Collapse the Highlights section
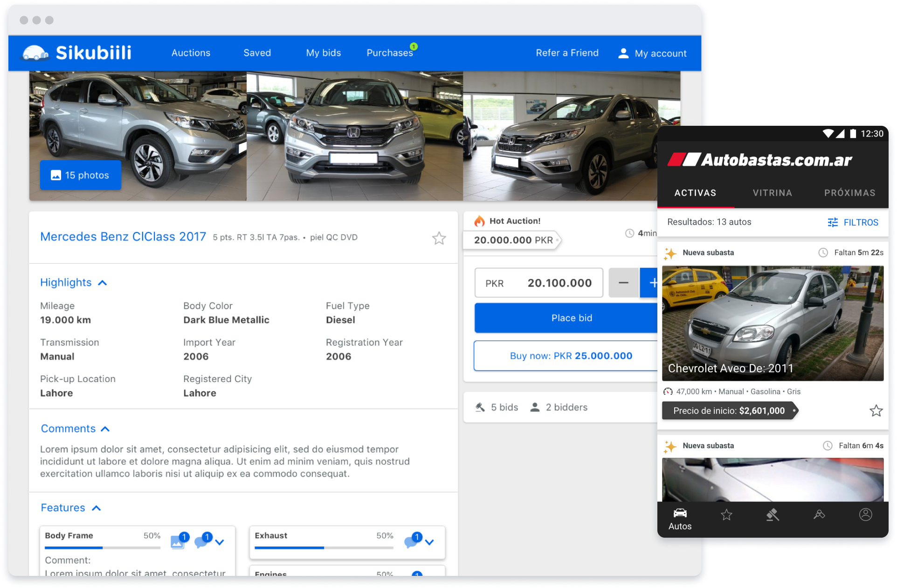 point(103,282)
